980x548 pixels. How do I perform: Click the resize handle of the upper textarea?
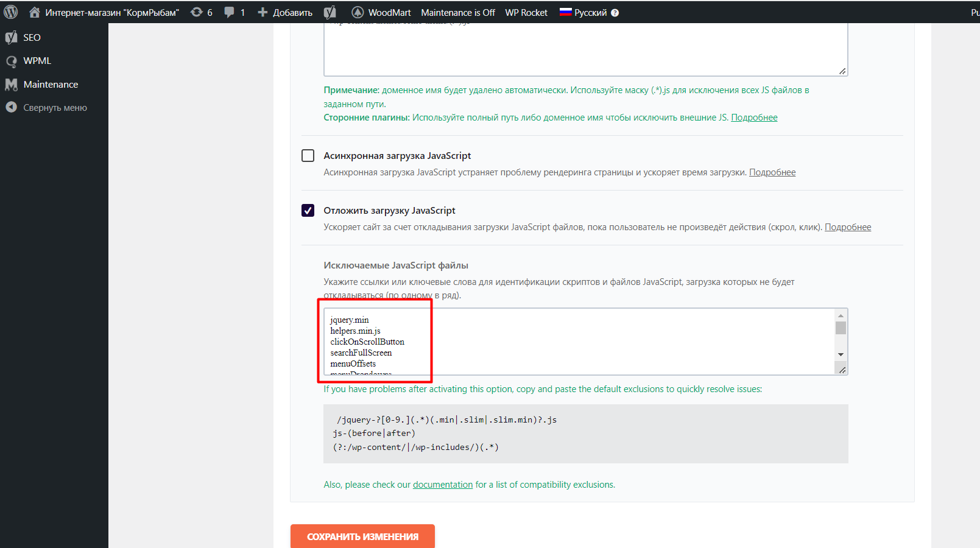pyautogui.click(x=842, y=71)
